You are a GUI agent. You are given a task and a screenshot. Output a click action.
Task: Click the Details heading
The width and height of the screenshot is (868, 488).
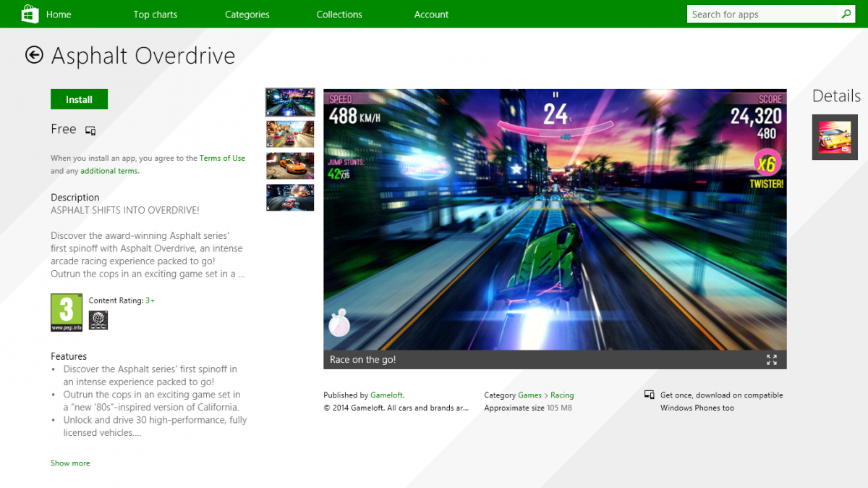[836, 96]
